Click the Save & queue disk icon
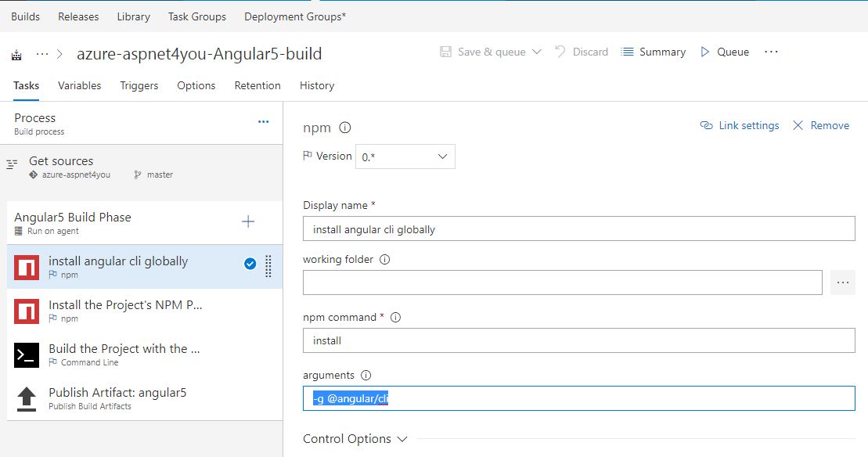 (445, 52)
